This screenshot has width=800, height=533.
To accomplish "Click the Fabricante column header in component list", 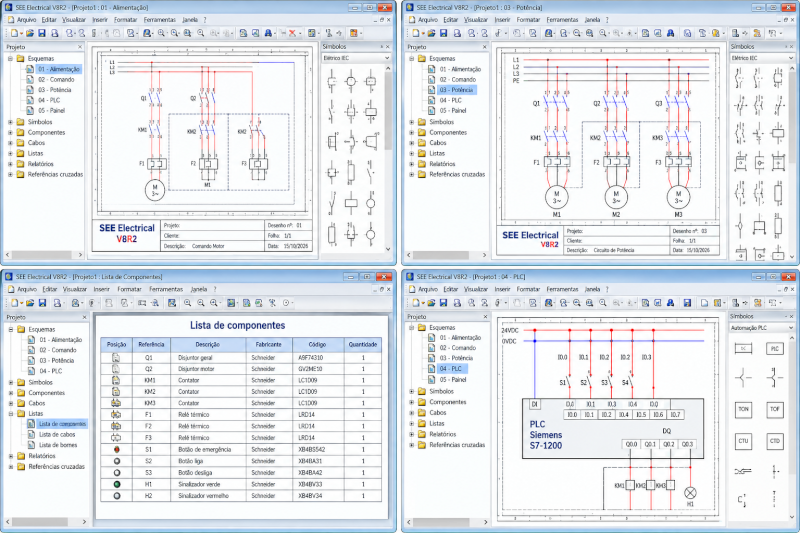I will pyautogui.click(x=269, y=345).
